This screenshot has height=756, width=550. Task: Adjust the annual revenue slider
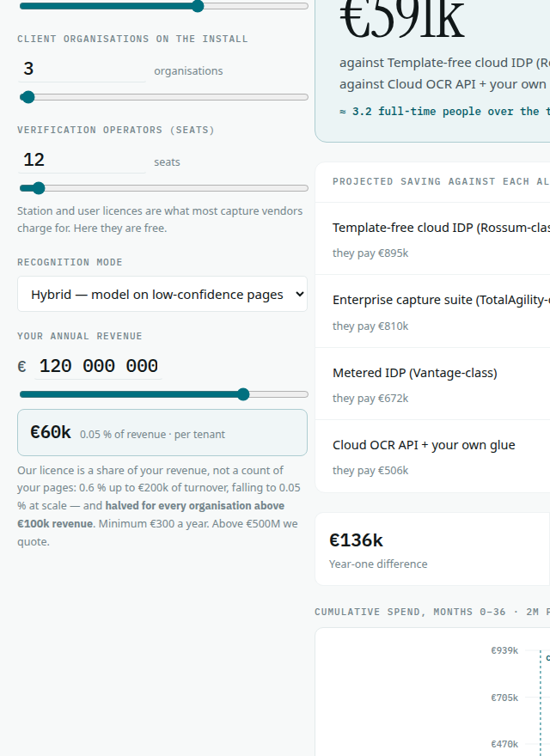163,394
